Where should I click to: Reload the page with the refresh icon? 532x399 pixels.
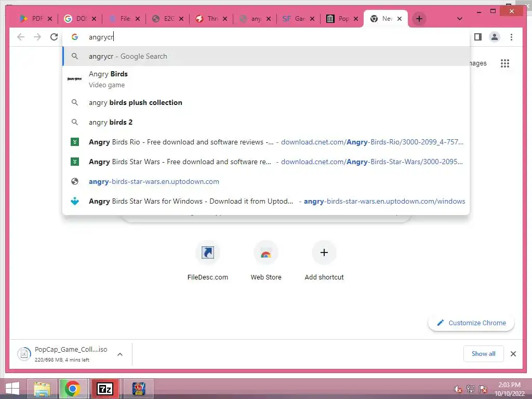pyautogui.click(x=54, y=37)
